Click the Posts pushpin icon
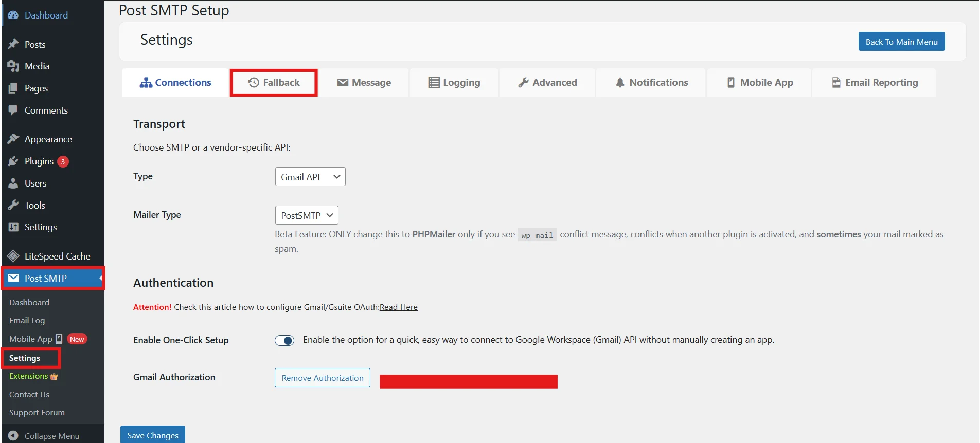 [x=13, y=44]
